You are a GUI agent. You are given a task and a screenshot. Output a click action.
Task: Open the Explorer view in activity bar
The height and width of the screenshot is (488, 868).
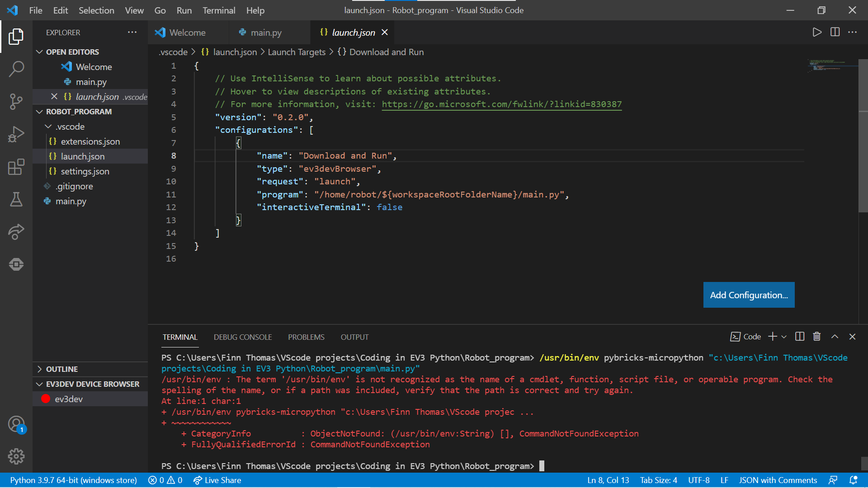pyautogui.click(x=16, y=37)
